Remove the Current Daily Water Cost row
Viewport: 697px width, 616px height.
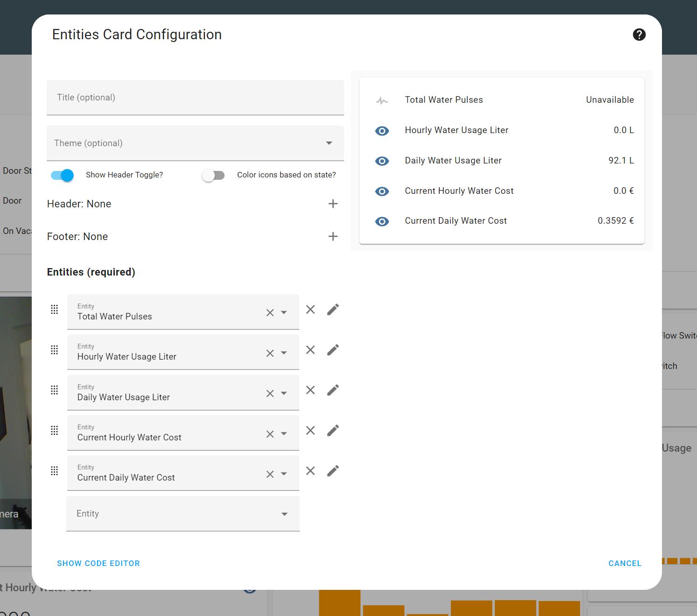tap(310, 471)
